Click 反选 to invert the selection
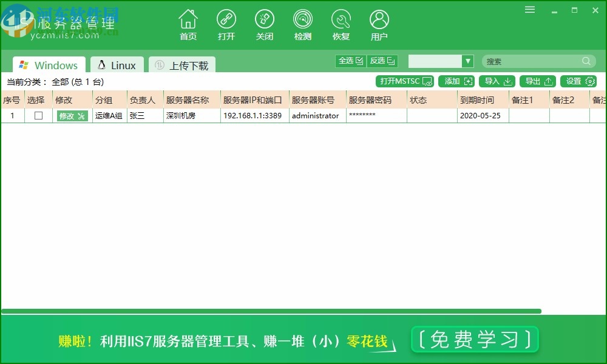Viewport: 607px width, 364px height. pyautogui.click(x=382, y=61)
